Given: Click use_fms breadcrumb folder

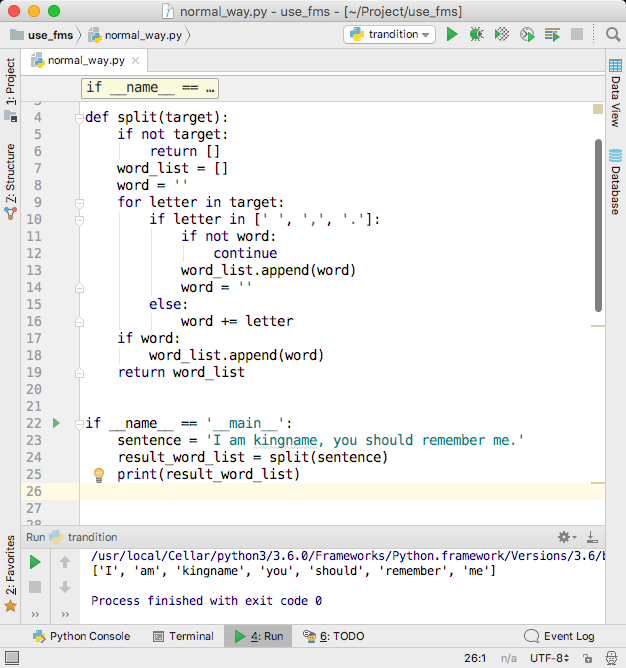Looking at the screenshot, I should (41, 35).
